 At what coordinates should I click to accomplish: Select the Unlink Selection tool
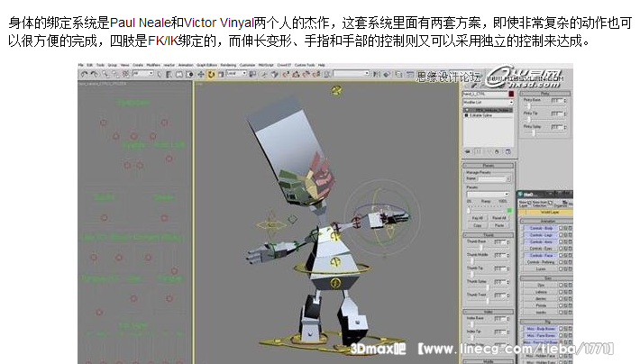tap(116, 75)
